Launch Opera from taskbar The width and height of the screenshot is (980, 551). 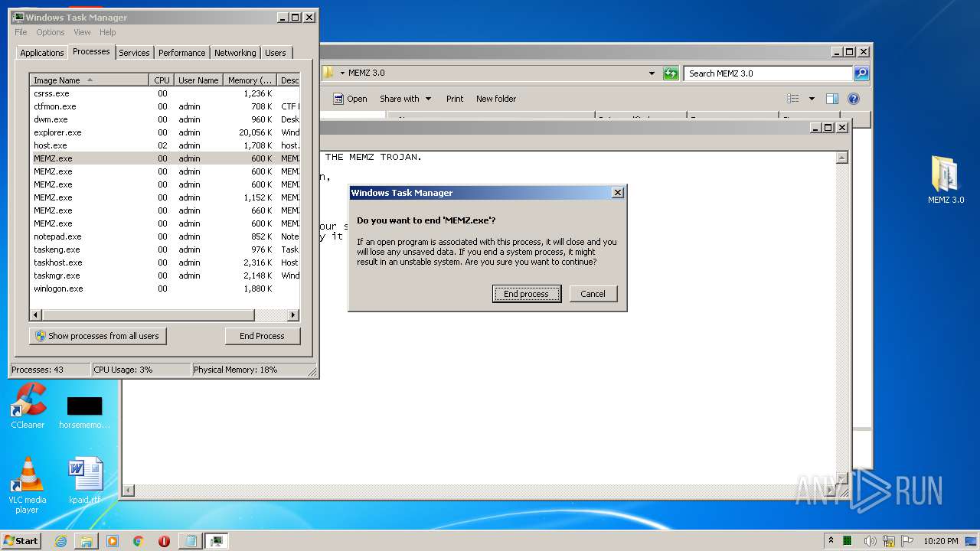pyautogui.click(x=164, y=541)
